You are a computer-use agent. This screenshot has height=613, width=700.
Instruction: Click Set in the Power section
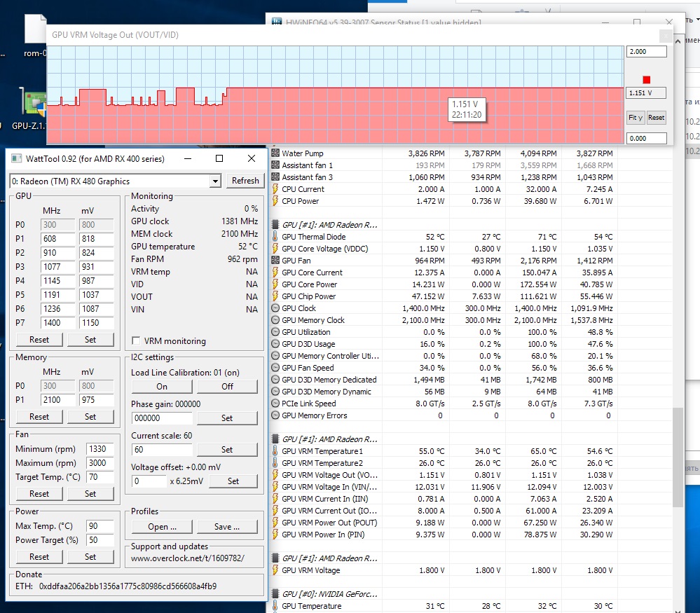point(90,557)
